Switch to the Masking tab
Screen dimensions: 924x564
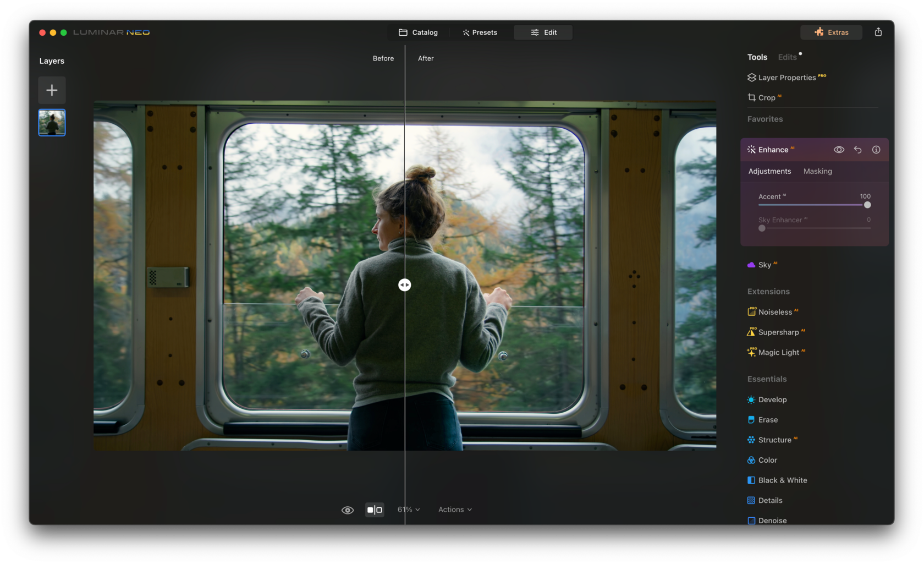817,171
